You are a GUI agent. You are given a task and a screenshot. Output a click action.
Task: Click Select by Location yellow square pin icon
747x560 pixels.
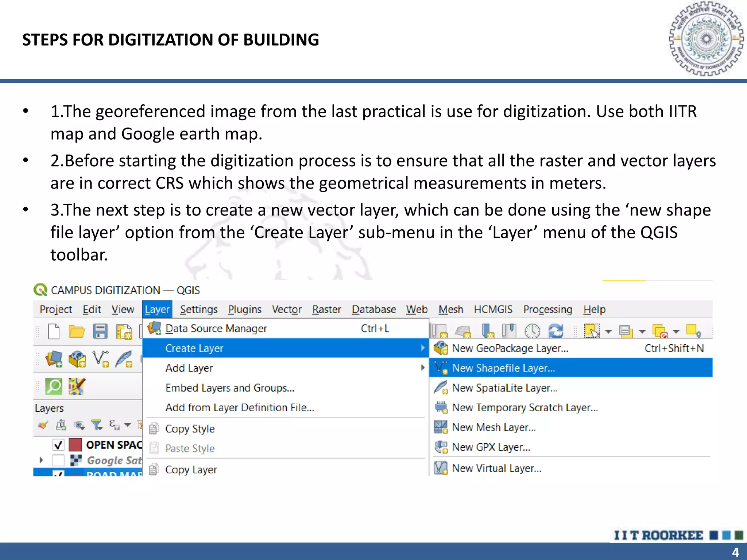[693, 331]
